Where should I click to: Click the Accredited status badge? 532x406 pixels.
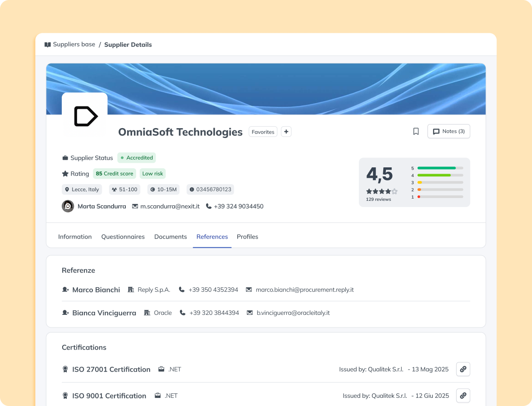tap(137, 158)
